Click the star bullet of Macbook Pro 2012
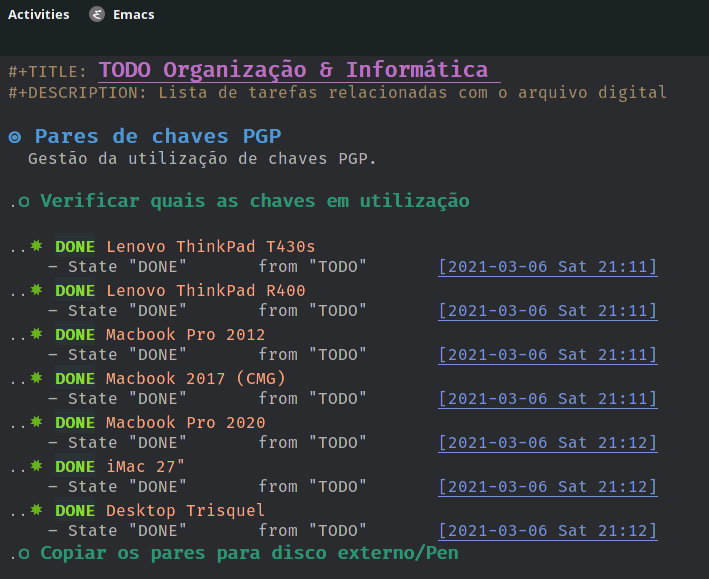Screen dimensions: 709x579 point(36,334)
